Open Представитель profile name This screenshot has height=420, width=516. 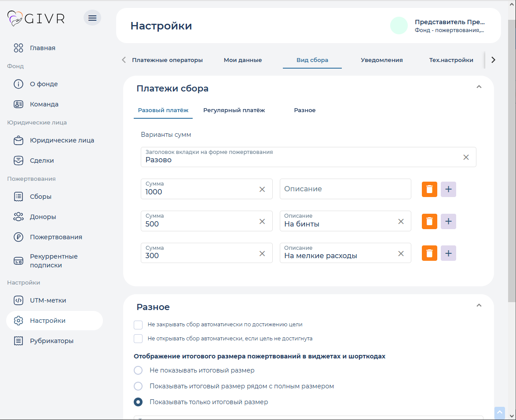[x=450, y=22]
